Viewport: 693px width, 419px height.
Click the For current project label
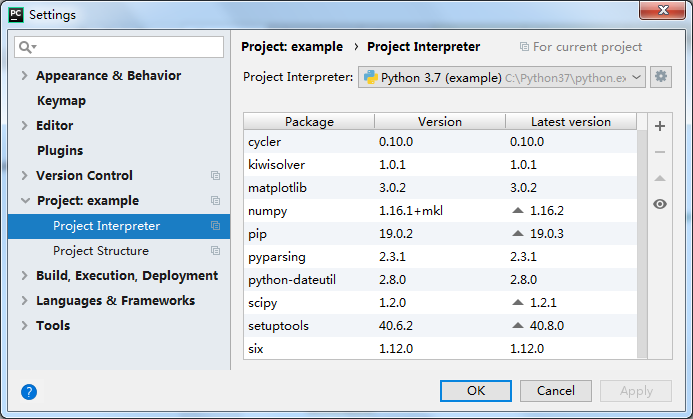tap(587, 47)
